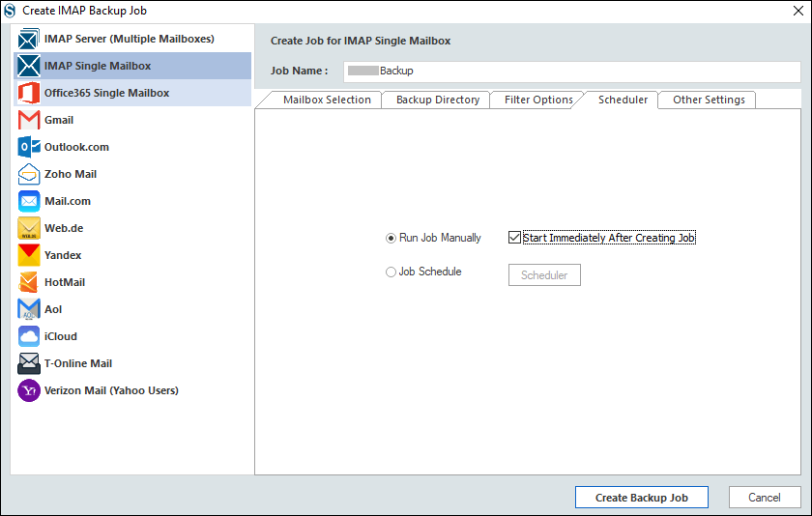Click the app logo in title bar
The height and width of the screenshot is (516, 812).
(10, 11)
